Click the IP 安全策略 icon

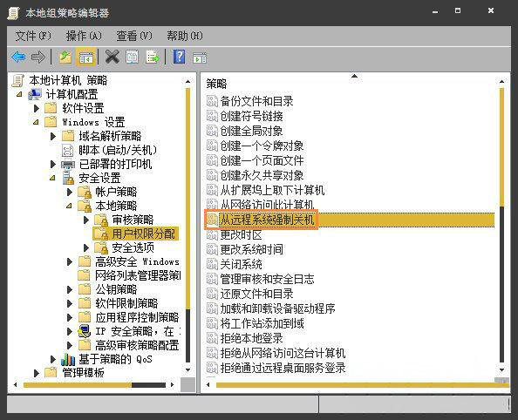[85, 330]
